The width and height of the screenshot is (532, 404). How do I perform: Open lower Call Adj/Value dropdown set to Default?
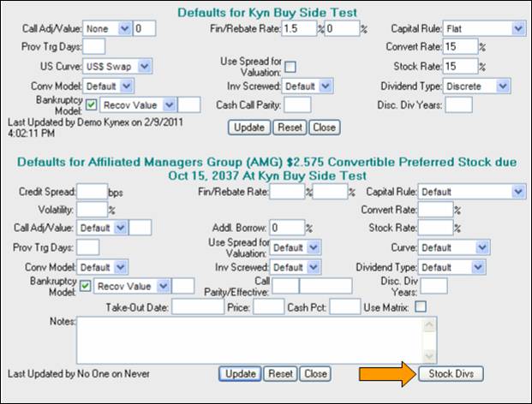(102, 228)
